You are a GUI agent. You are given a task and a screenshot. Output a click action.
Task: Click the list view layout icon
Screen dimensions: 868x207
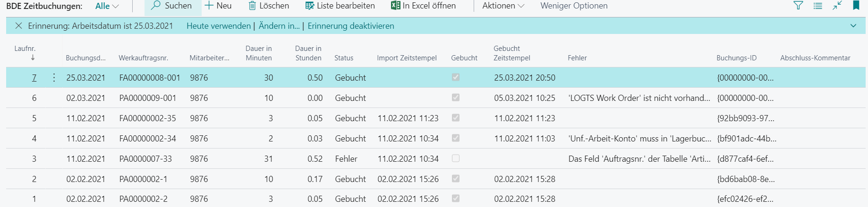click(x=818, y=6)
